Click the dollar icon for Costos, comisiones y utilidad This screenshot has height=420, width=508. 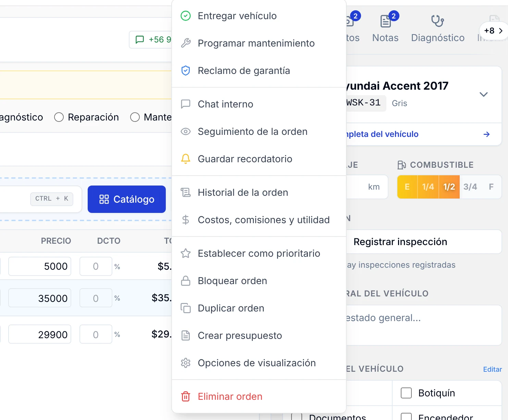tap(185, 220)
